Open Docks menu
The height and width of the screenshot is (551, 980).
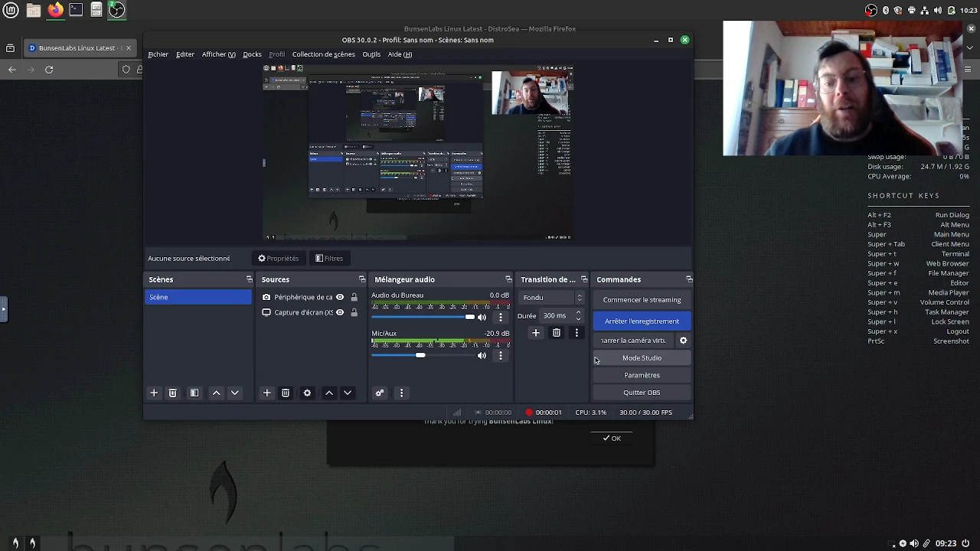[x=252, y=54]
